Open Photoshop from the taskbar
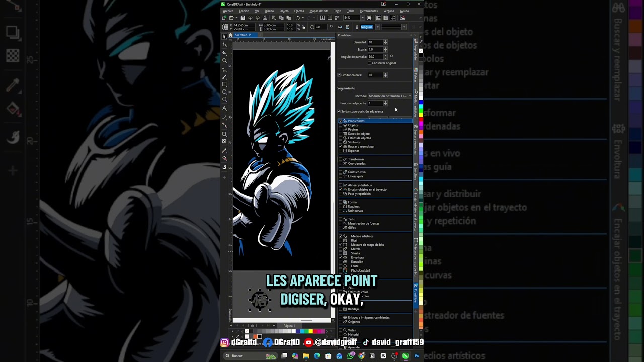Viewport: 644px width, 362px height. tap(417, 356)
